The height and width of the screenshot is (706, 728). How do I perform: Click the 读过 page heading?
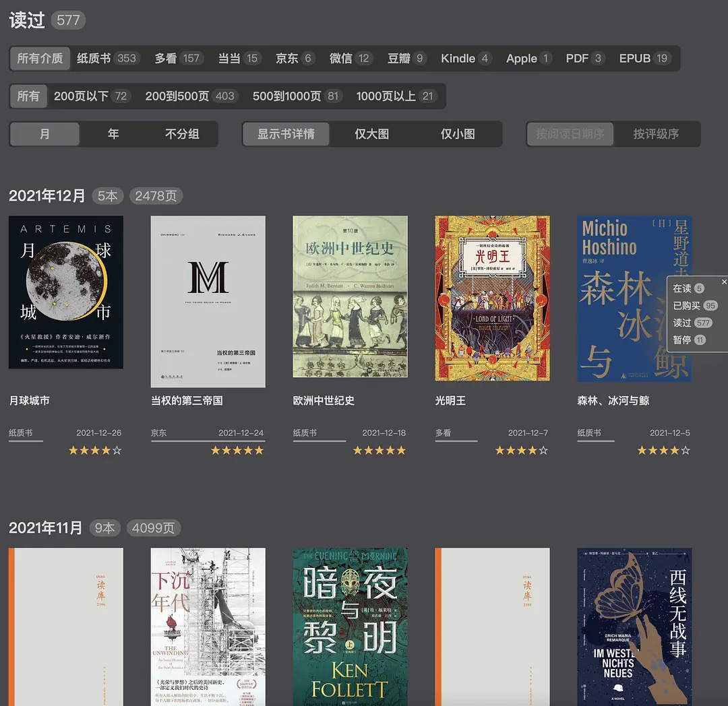point(27,20)
